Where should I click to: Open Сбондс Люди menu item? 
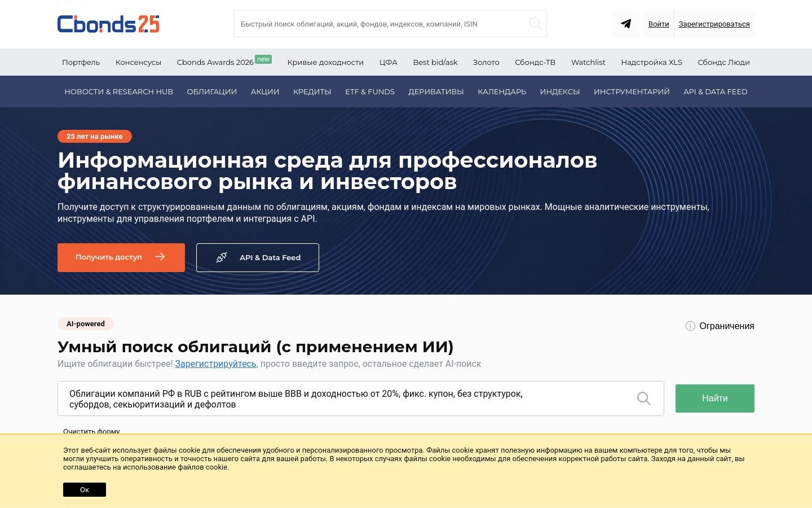tap(723, 62)
